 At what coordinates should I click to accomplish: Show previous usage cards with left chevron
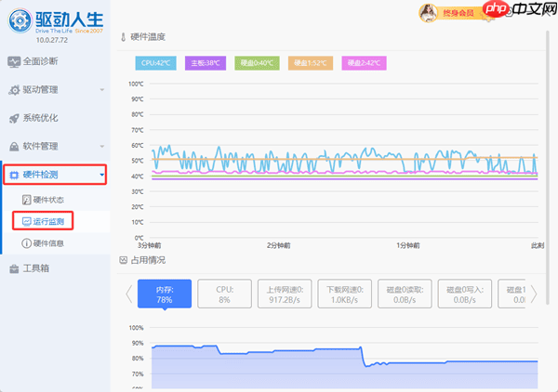tap(129, 294)
